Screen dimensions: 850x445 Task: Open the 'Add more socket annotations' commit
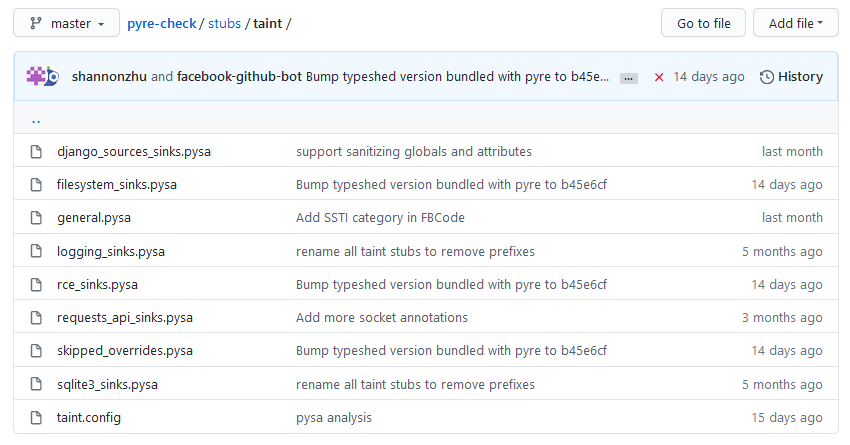tap(382, 318)
